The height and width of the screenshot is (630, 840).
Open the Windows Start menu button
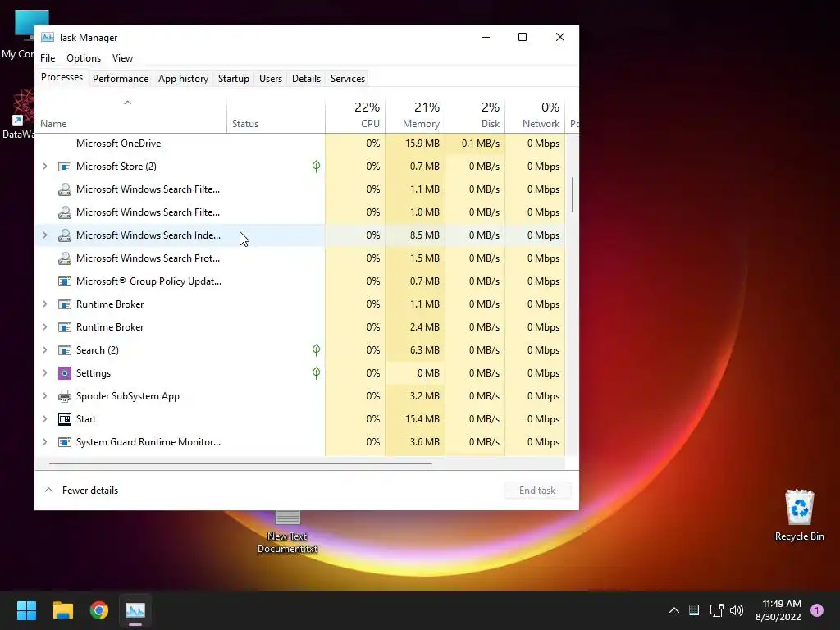coord(26,610)
